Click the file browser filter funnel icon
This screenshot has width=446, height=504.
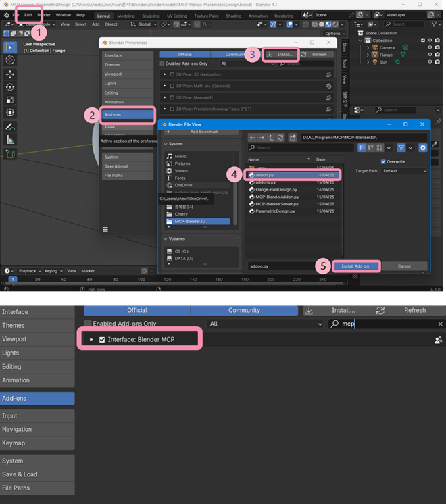click(401, 147)
